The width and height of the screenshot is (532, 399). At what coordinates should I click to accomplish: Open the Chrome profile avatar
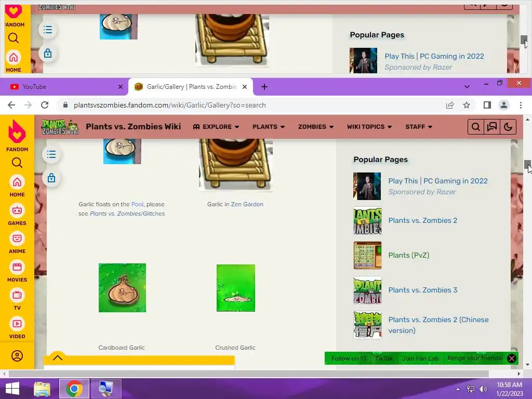[504, 105]
